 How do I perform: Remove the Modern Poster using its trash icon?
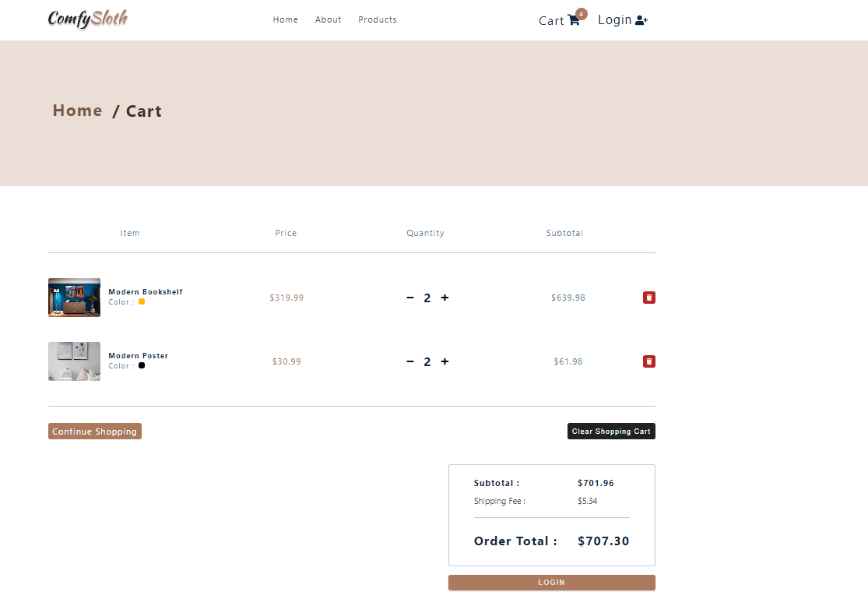pyautogui.click(x=648, y=361)
